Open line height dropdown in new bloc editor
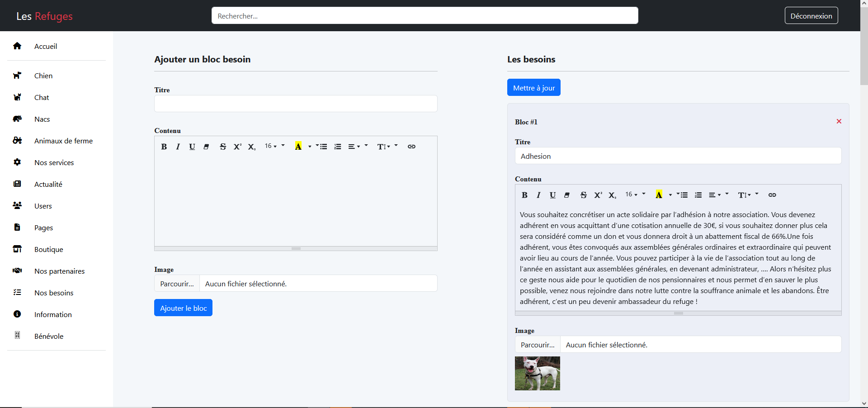The image size is (868, 408). [x=384, y=147]
